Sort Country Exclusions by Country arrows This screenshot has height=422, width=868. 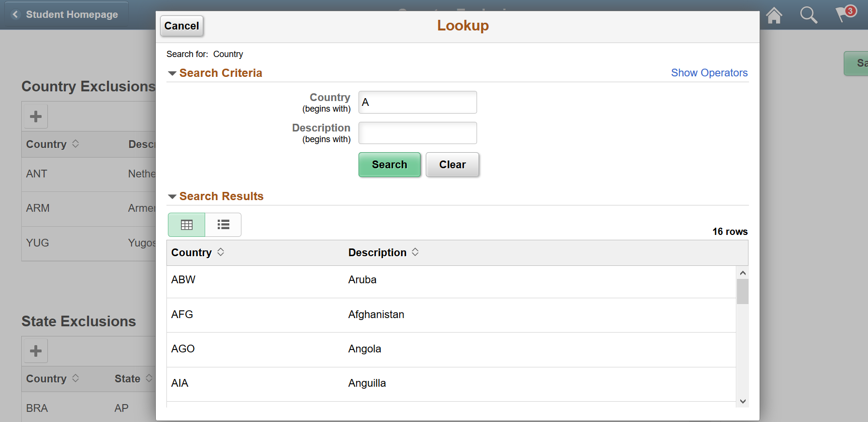pos(75,144)
